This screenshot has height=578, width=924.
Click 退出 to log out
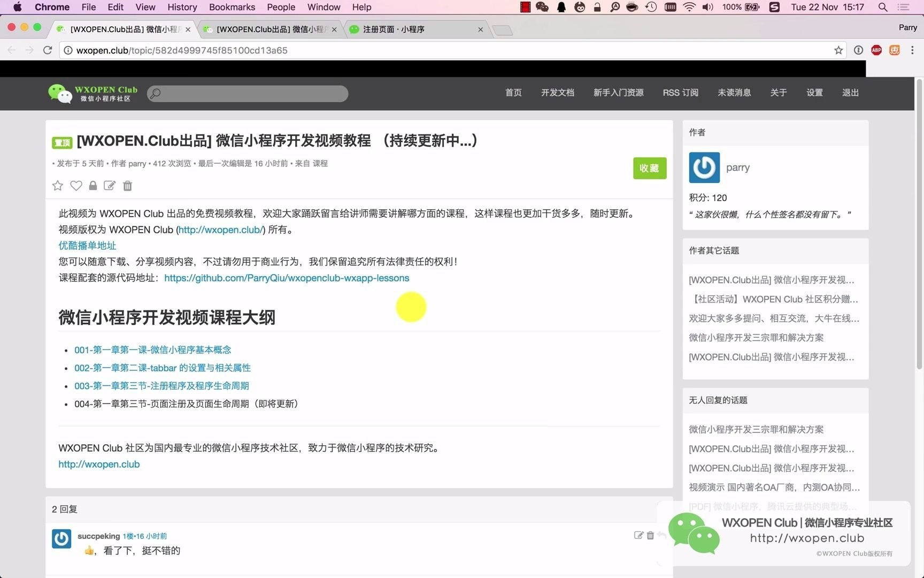pos(850,93)
